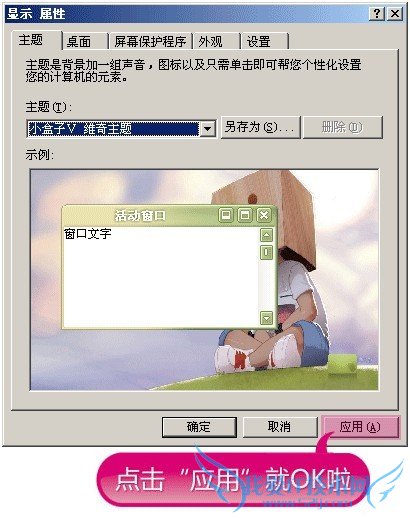Click preview window minimize icon
Image resolution: width=410 pixels, height=518 pixels.
click(x=226, y=215)
